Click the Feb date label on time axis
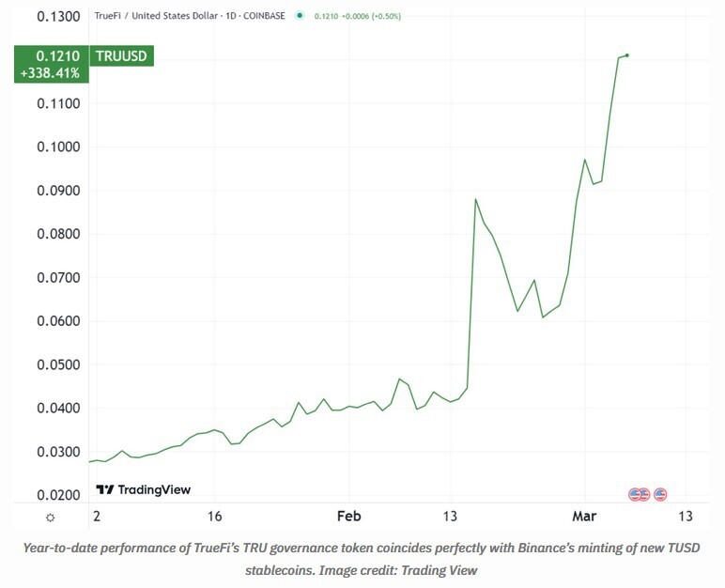This screenshot has height=588, width=725. tap(348, 516)
